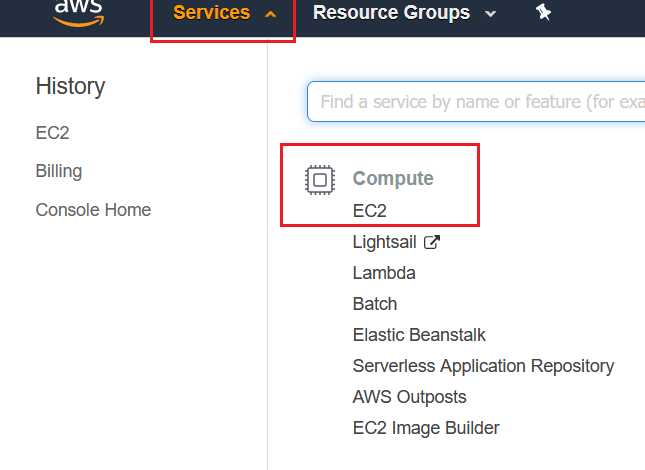The image size is (645, 470).
Task: Expand the chevron next to Resource Groups
Action: pyautogui.click(x=490, y=14)
